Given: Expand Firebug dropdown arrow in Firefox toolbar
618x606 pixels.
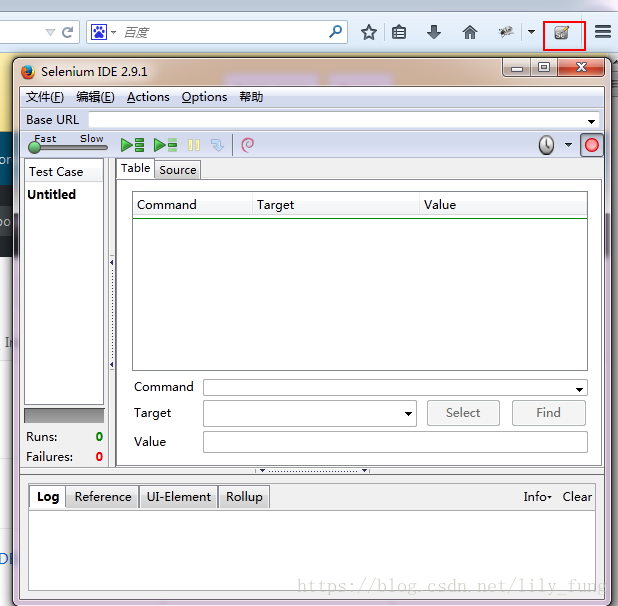Looking at the screenshot, I should click(531, 32).
